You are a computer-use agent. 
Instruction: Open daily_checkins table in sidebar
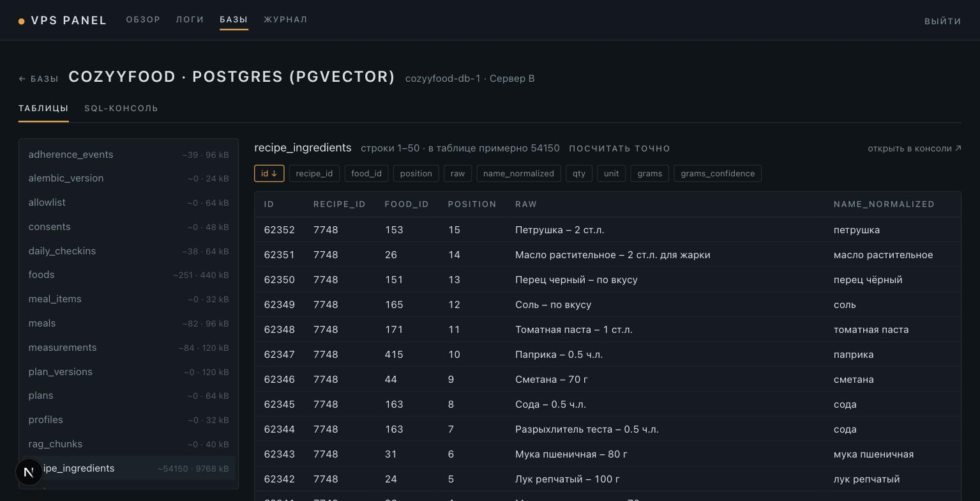[128, 251]
